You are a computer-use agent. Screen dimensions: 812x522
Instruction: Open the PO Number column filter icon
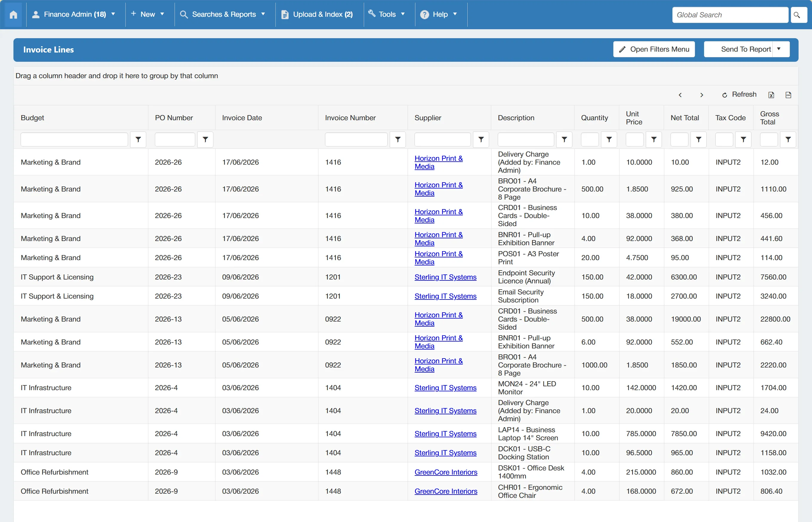(205, 139)
